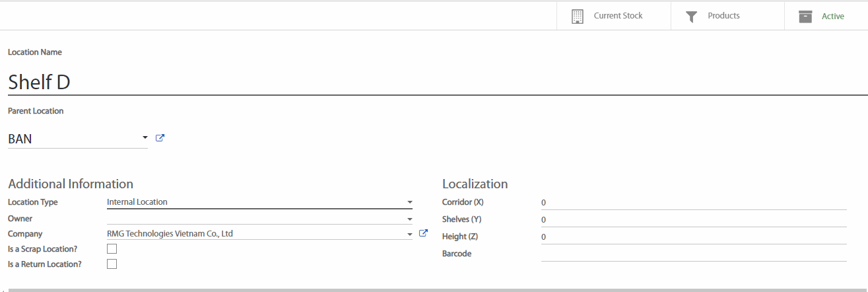868x292 pixels.
Task: Show Products for this location
Action: (x=723, y=16)
